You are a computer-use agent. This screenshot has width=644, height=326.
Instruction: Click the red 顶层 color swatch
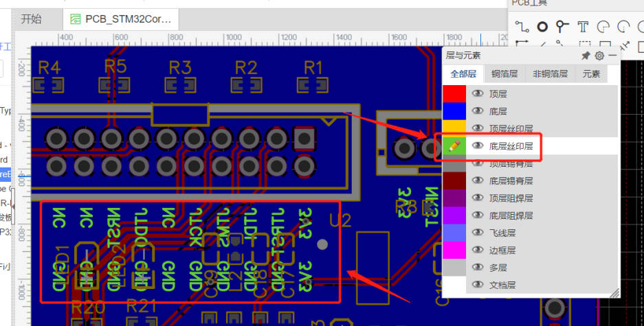point(454,93)
